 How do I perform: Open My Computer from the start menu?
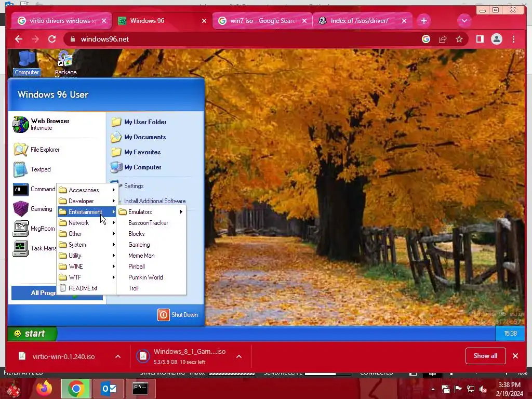[x=136, y=167]
